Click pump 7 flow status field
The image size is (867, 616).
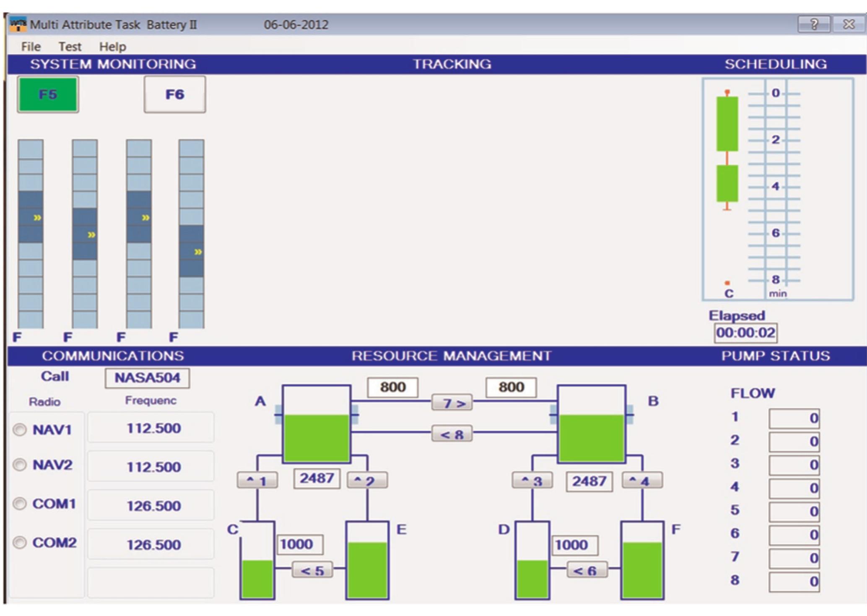[x=794, y=559]
